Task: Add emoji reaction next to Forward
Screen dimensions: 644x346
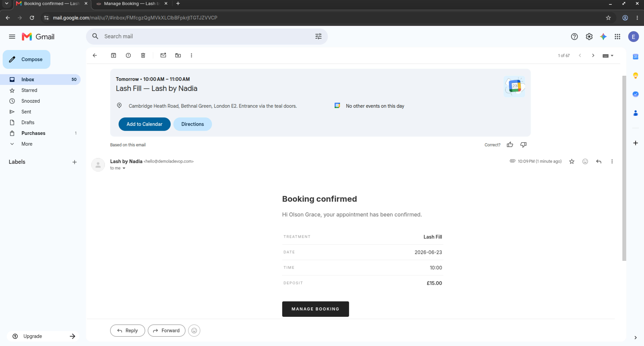Action: tap(194, 331)
